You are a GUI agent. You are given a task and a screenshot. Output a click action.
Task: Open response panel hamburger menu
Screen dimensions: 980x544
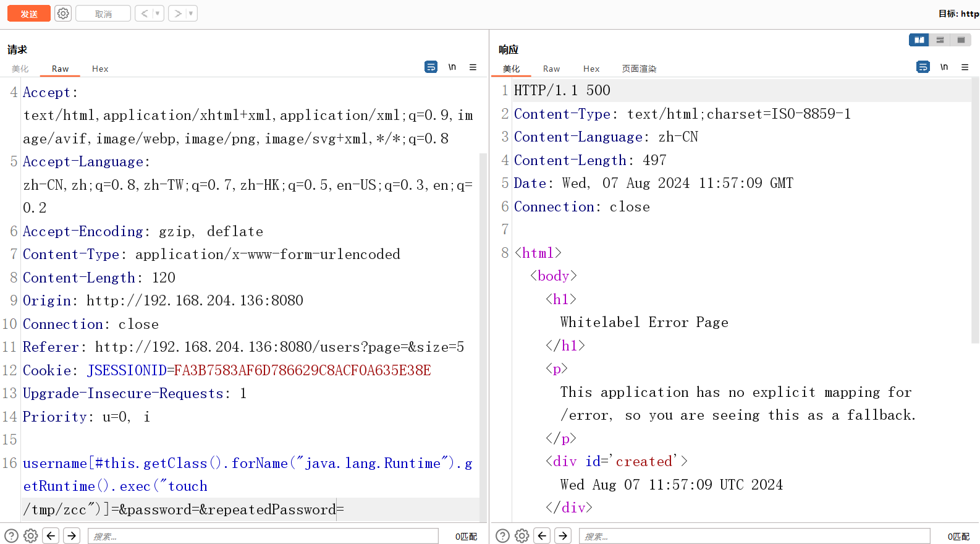click(965, 67)
